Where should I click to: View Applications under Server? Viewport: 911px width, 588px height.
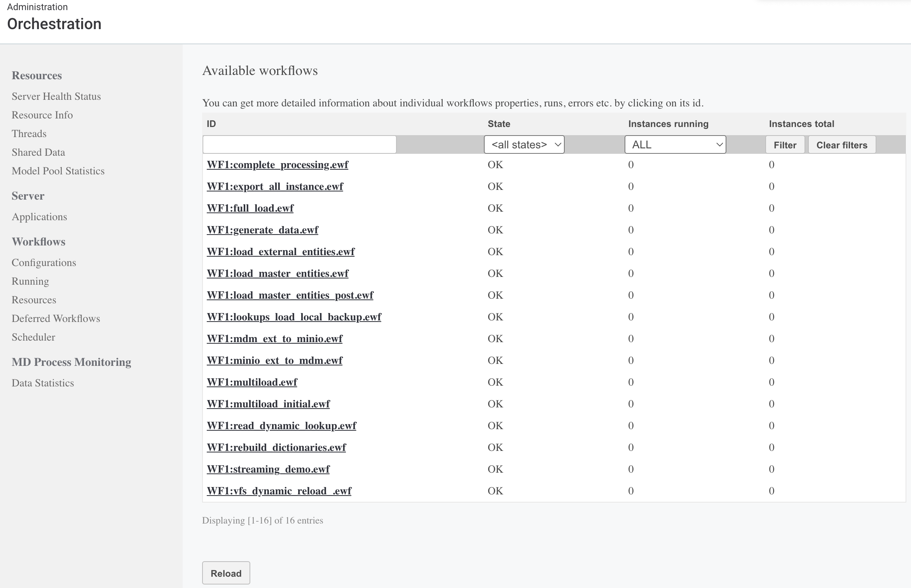(x=39, y=217)
